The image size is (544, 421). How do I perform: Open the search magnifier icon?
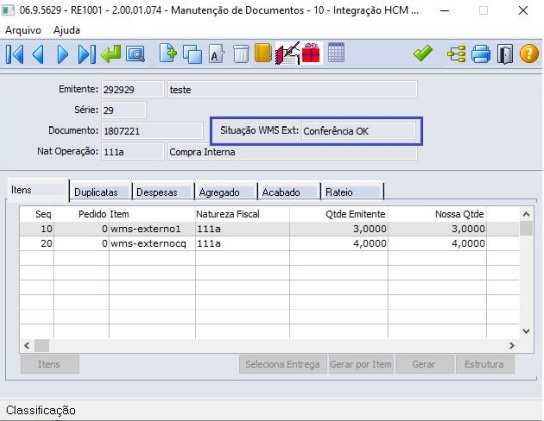pyautogui.click(x=135, y=54)
